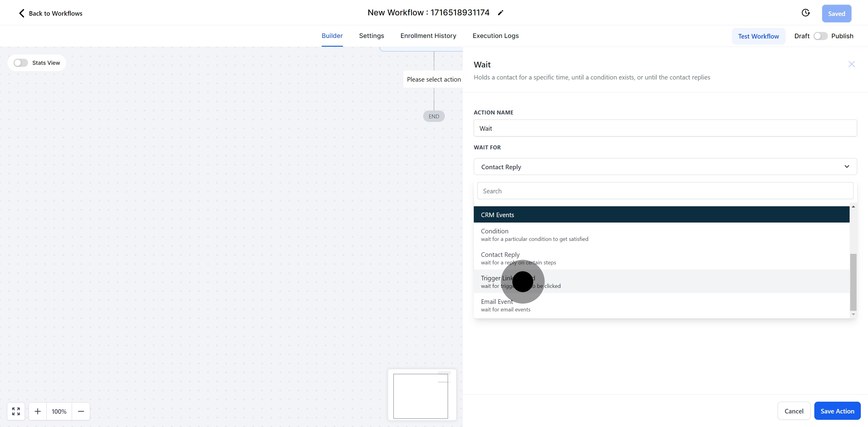Open the version history clock icon
868x427 pixels.
pyautogui.click(x=805, y=13)
